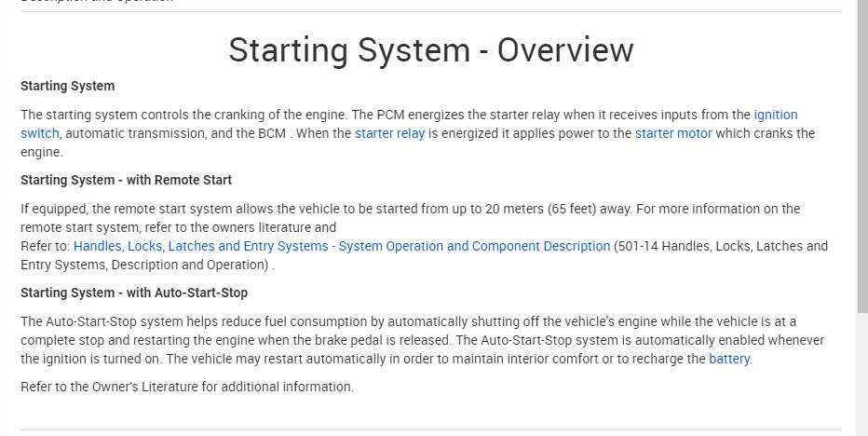This screenshot has width=868, height=436.
Task: Follow the starter relay link
Action: 389,133
